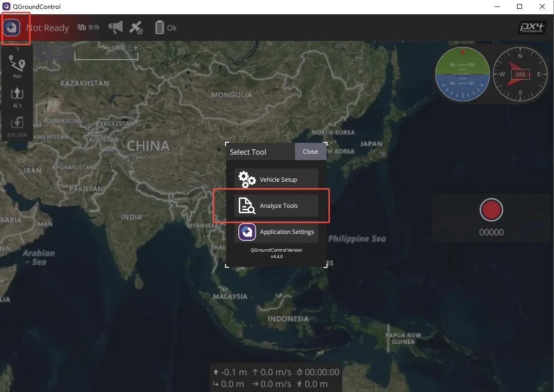This screenshot has width=554, height=392.
Task: Open Vehicle Setup from the Select Tool popup
Action: 276,179
